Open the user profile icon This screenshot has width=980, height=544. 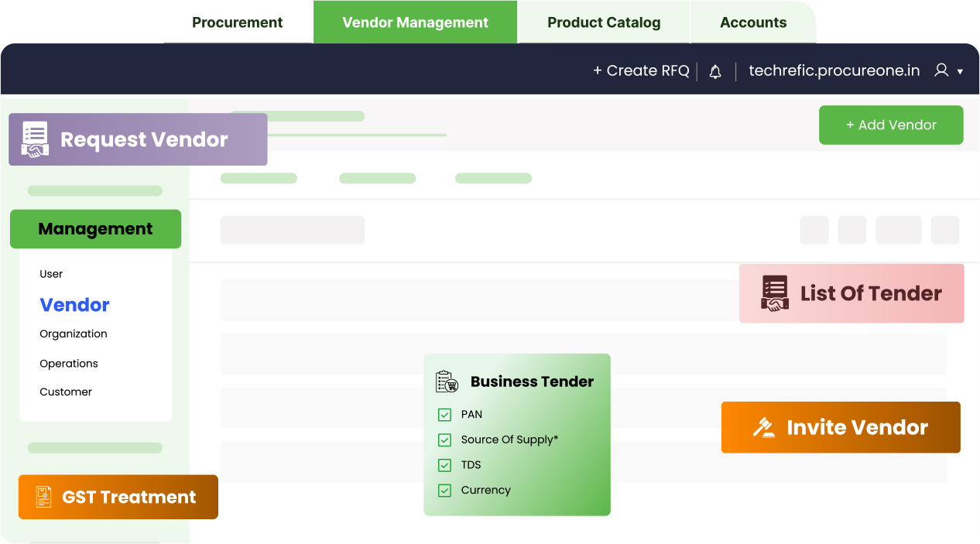[941, 70]
